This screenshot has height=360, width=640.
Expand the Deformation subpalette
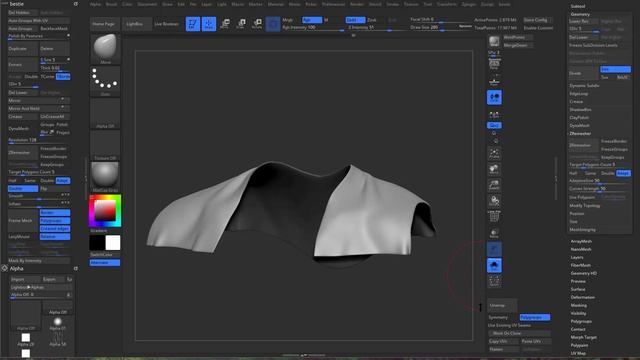click(x=583, y=297)
